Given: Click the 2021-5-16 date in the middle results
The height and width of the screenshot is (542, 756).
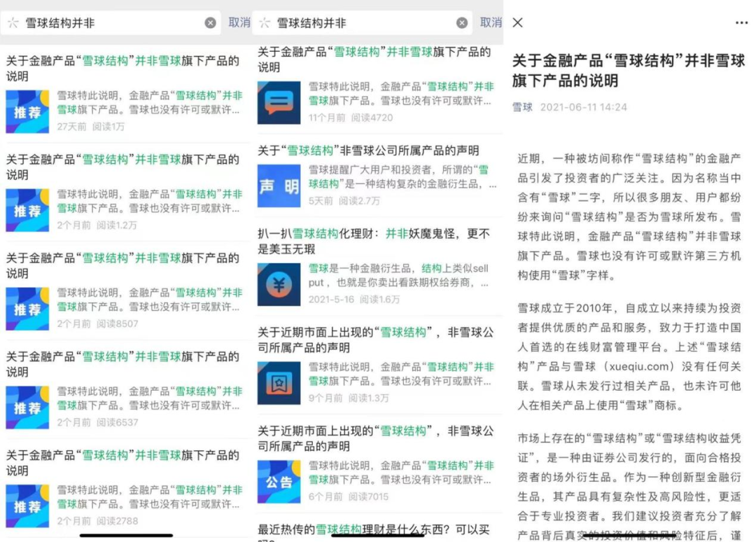Looking at the screenshot, I should pyautogui.click(x=331, y=300).
